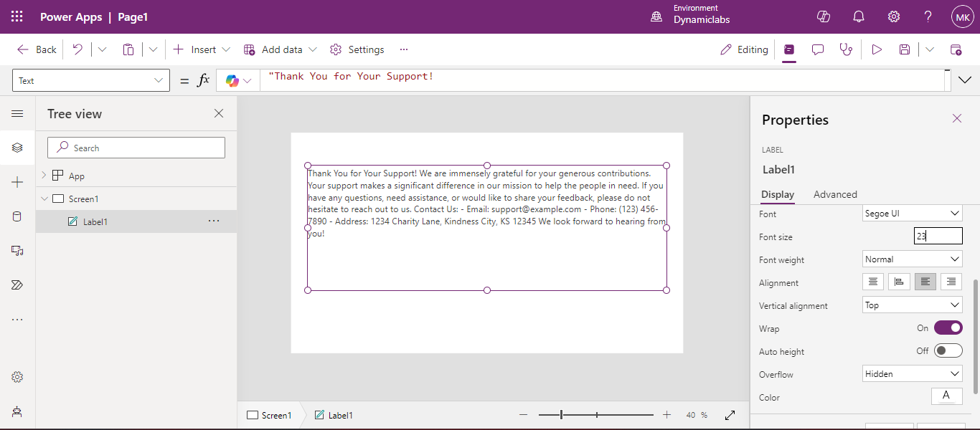Open the Font weight dropdown
Screen dimensions: 980x430
tap(912, 259)
